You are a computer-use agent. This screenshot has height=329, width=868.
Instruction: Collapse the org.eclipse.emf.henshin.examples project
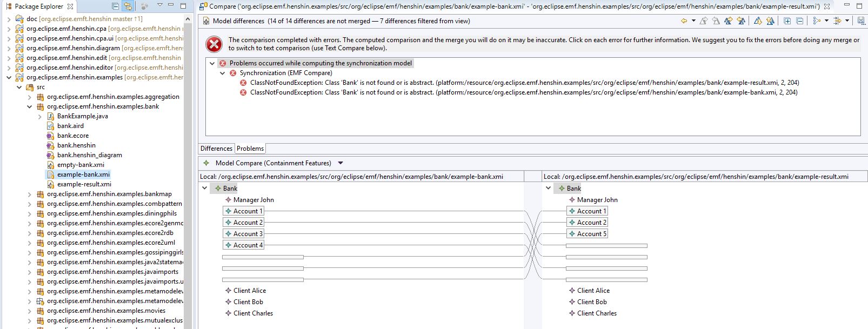point(9,77)
